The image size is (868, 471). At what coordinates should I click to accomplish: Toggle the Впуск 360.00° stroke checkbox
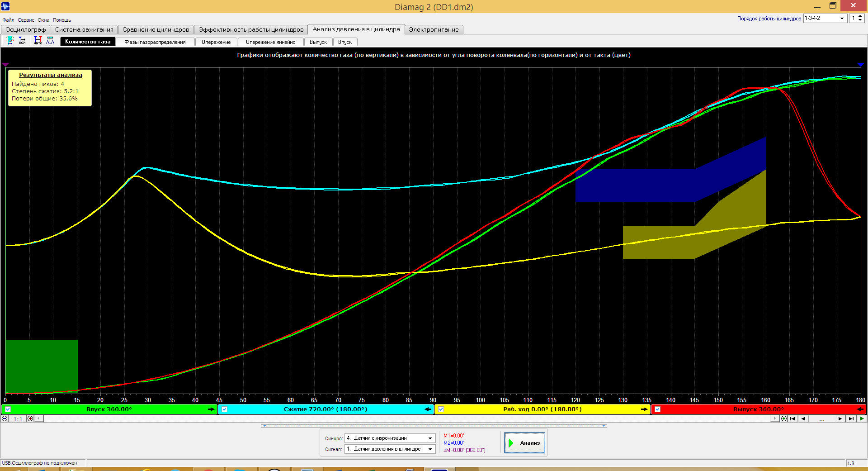[8, 409]
